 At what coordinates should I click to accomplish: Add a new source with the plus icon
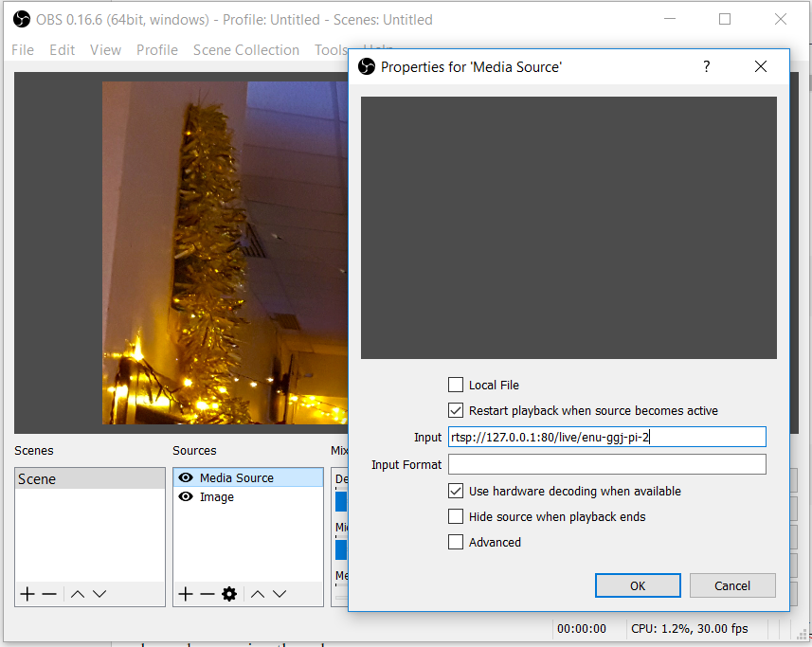(x=185, y=594)
